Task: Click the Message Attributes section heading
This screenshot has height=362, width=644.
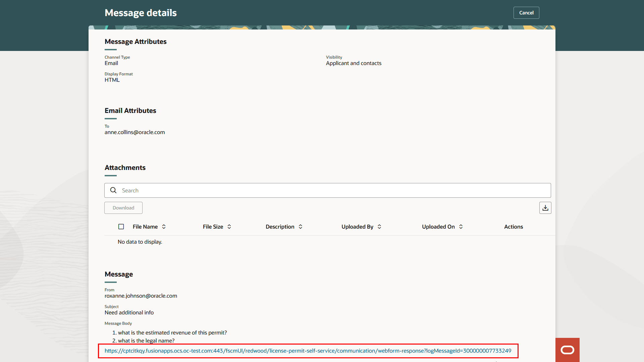Action: (136, 42)
